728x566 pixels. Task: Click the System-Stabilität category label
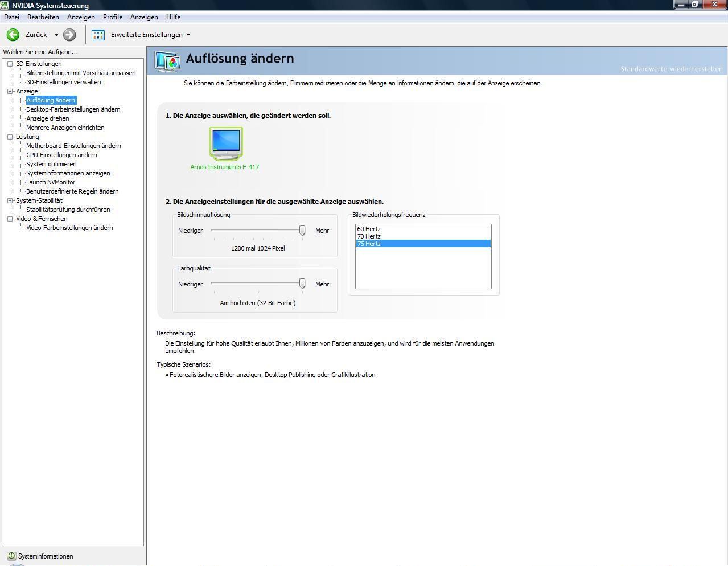point(39,200)
